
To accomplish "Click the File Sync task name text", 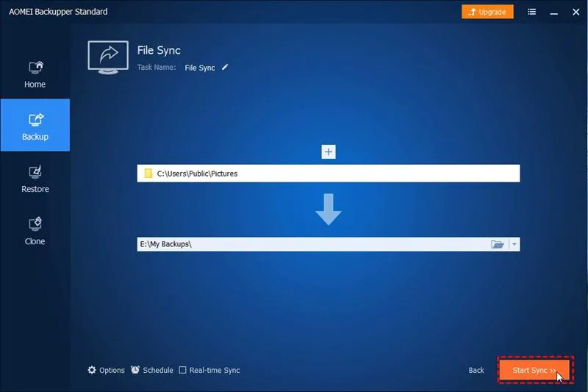I will point(200,68).
